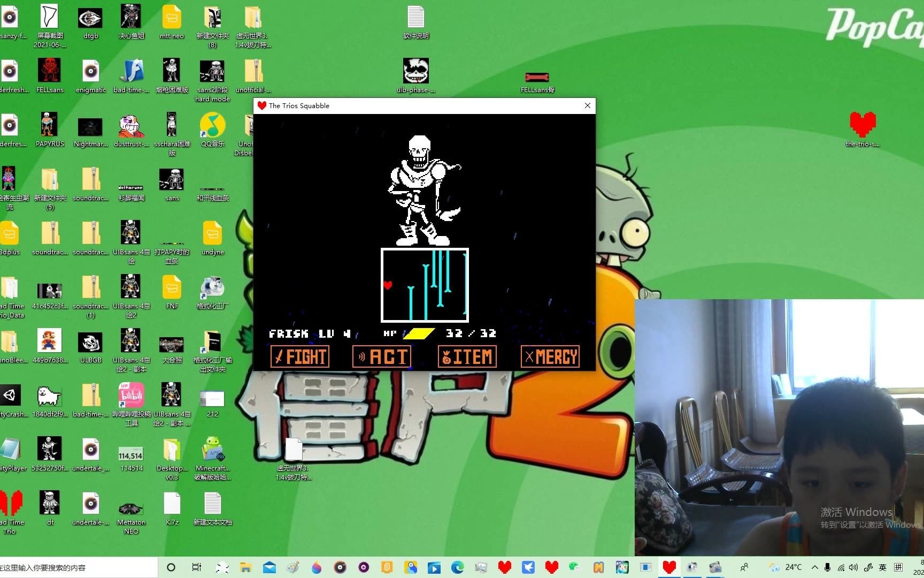Select the 格式化工厂 shortcut
Screen dimensions: 924x578
coord(212,293)
